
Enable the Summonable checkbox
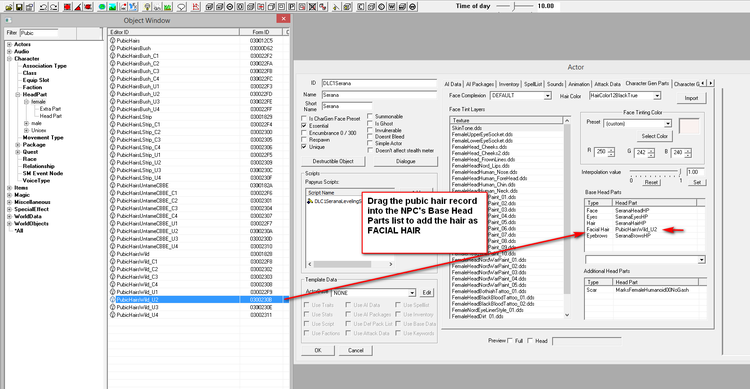(x=370, y=116)
